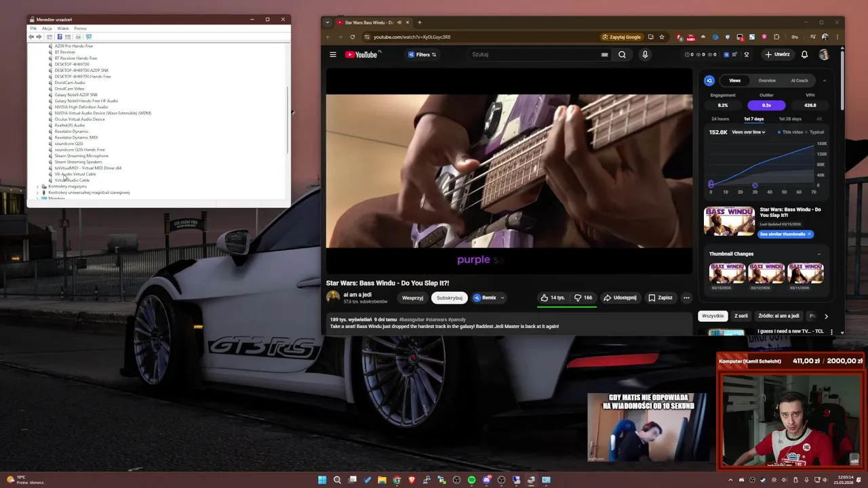868x488 pixels.
Task: Expand Kontrolery uniwersalnej magistrali szeregowej node
Action: 37,192
